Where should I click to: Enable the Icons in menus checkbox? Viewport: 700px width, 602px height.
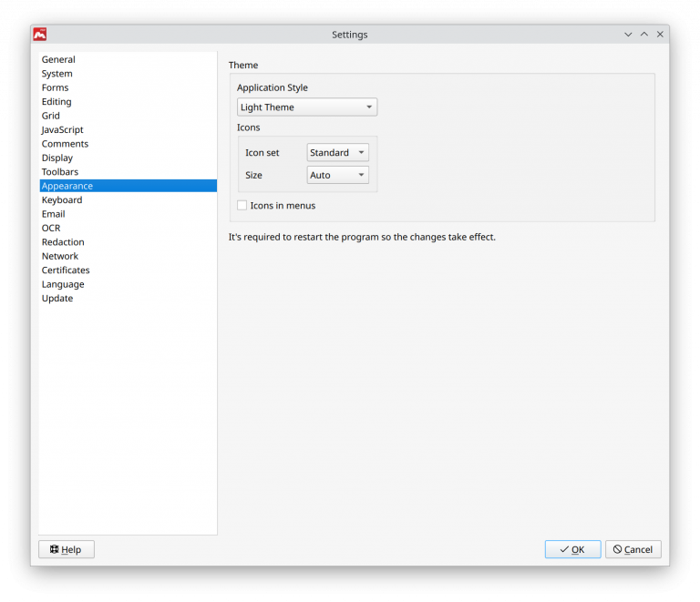point(242,206)
